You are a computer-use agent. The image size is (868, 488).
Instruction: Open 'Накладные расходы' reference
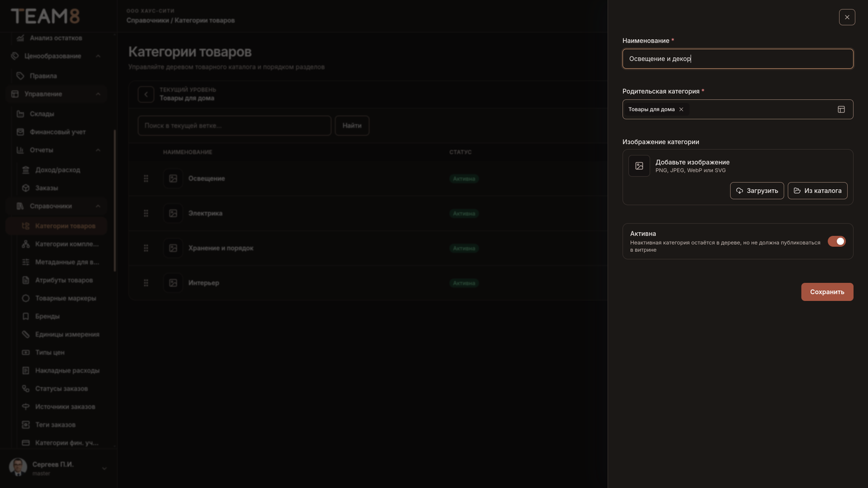[68, 371]
